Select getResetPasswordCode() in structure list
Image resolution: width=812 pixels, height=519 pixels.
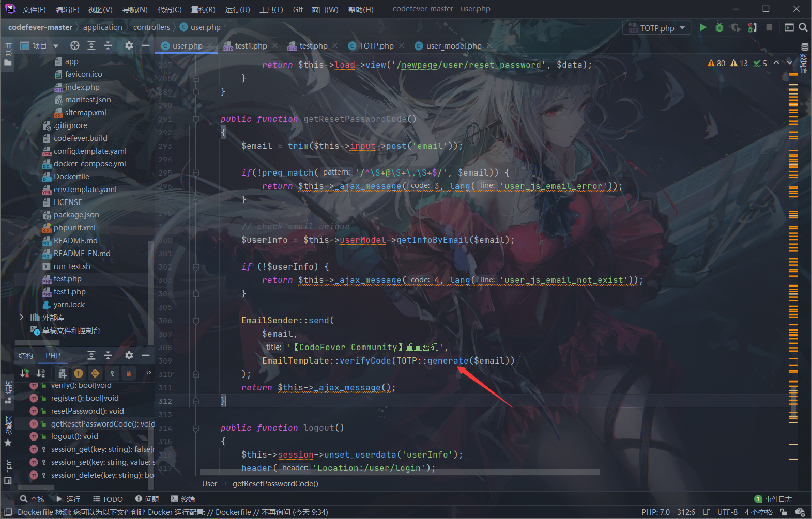click(x=102, y=423)
